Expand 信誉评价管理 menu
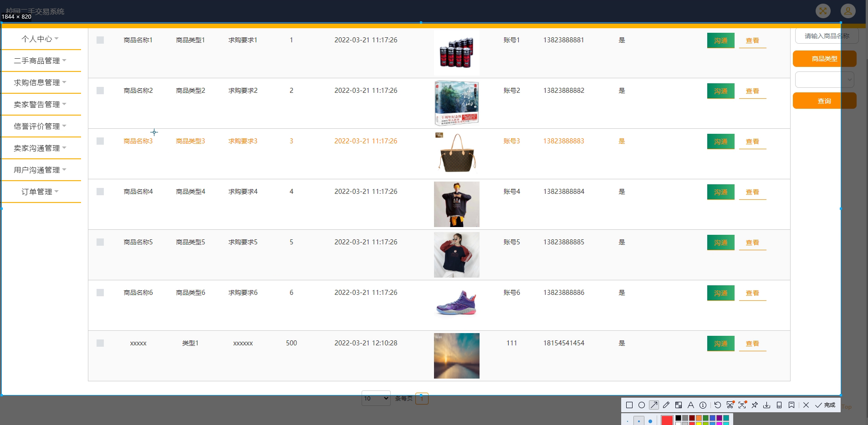Image resolution: width=868 pixels, height=425 pixels. tap(41, 126)
